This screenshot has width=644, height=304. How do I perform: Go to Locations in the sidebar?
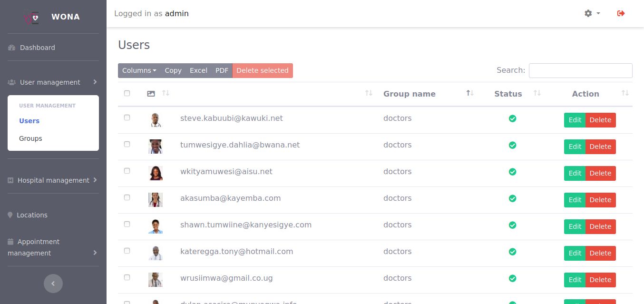(x=32, y=215)
